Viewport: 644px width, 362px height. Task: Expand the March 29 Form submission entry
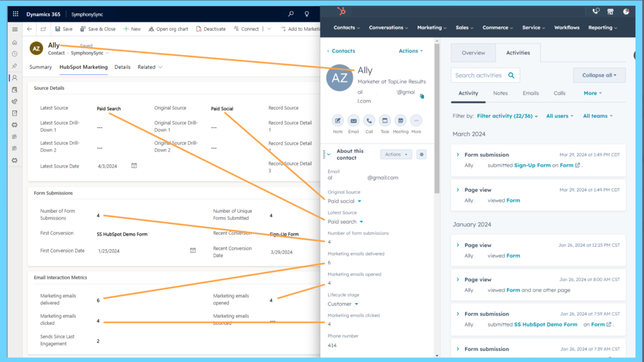(x=458, y=155)
